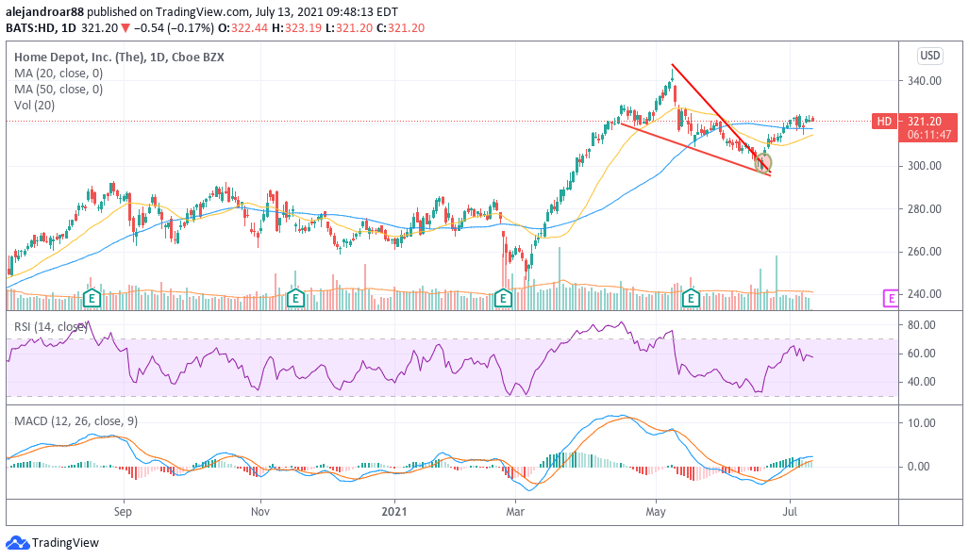Open the USD currency selector
This screenshot has height=560, width=969.
930,56
